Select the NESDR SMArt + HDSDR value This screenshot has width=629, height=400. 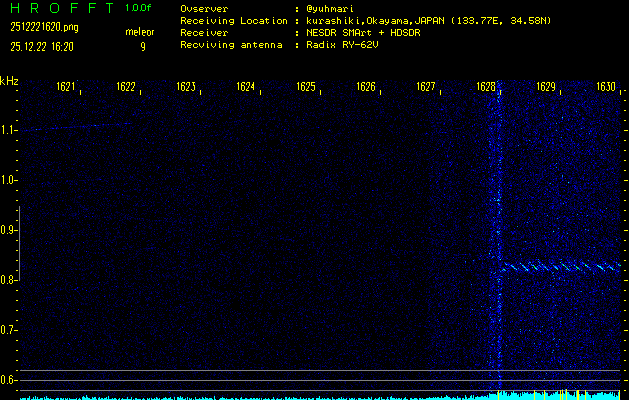pos(363,33)
